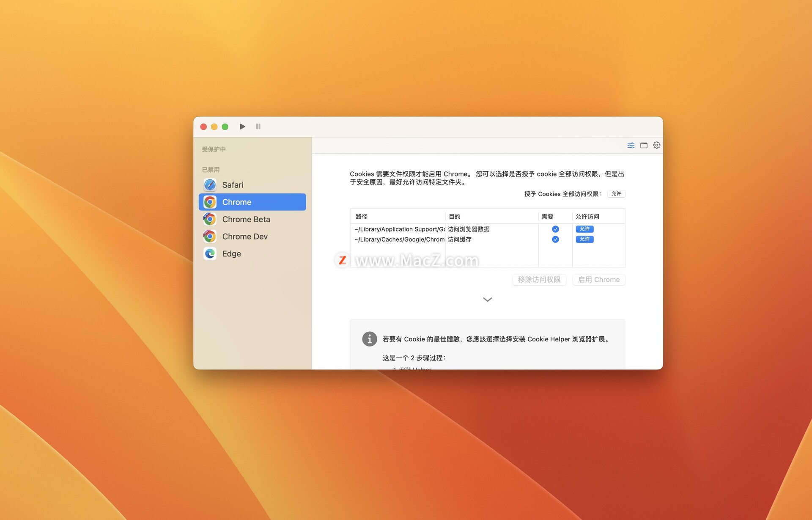Open settings gear icon in toolbar
This screenshot has width=812, height=520.
(x=656, y=145)
